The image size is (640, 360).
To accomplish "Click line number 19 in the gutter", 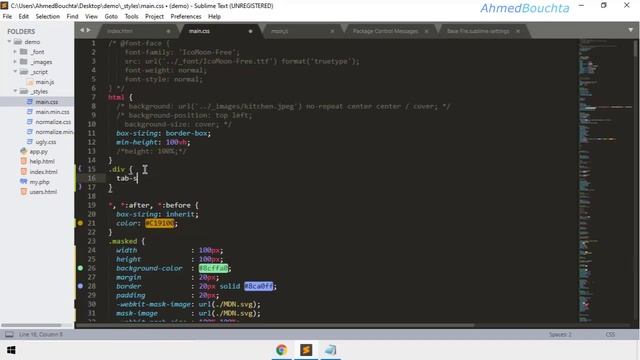I will 91,205.
